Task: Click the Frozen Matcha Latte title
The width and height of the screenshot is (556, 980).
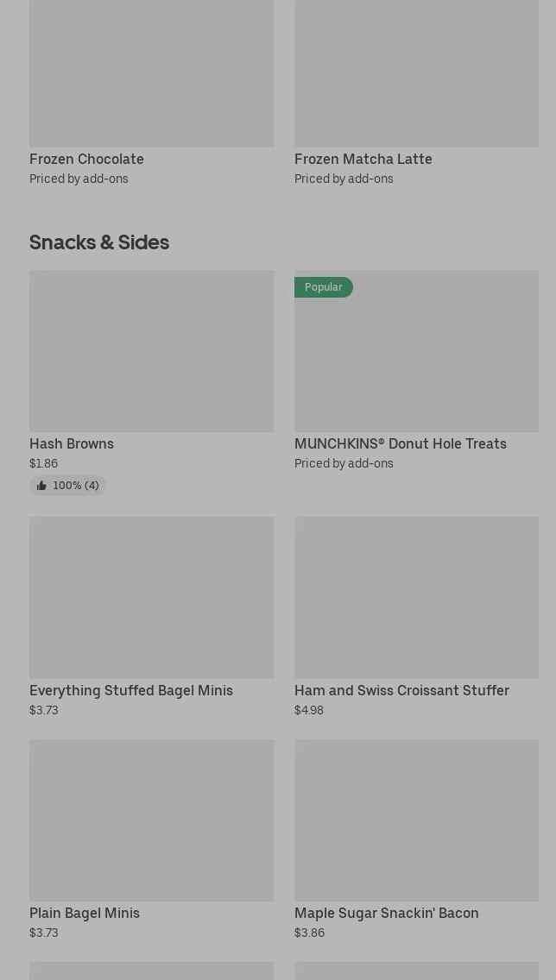Action: 363,159
